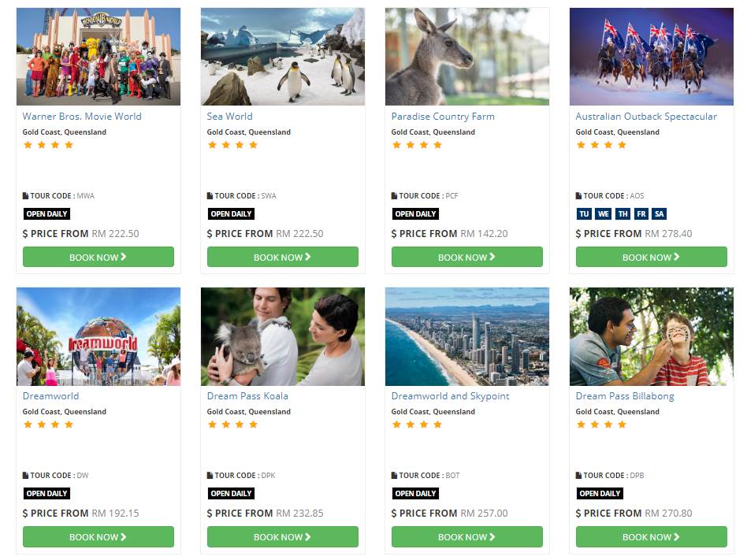
Task: Open the Warner Bros. Movie World title link
Action: (82, 117)
